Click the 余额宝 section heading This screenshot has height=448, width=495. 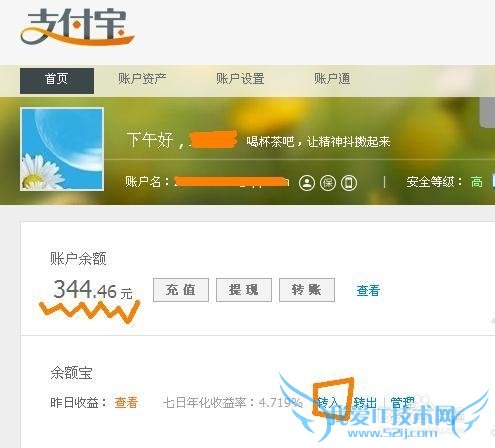(x=72, y=373)
